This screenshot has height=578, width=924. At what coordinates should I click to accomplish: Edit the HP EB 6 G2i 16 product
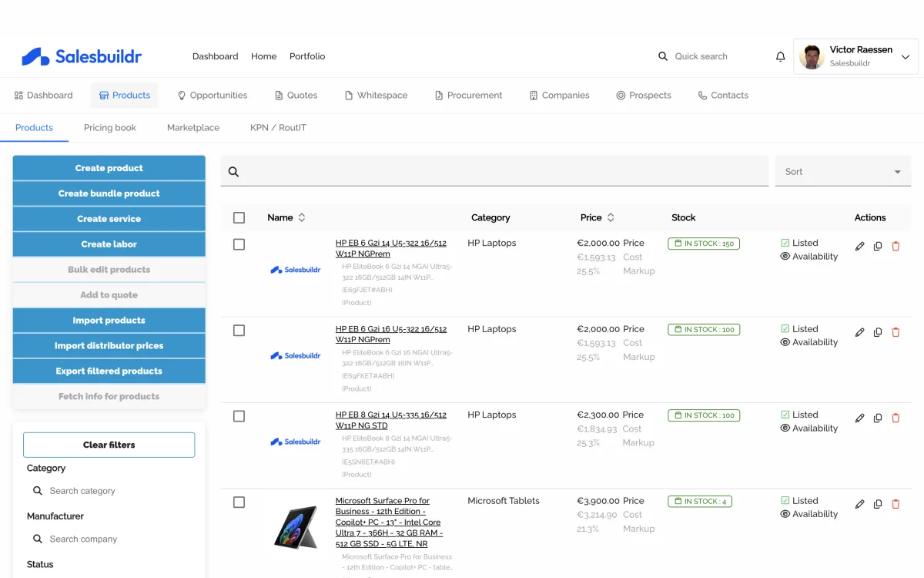[x=860, y=332]
